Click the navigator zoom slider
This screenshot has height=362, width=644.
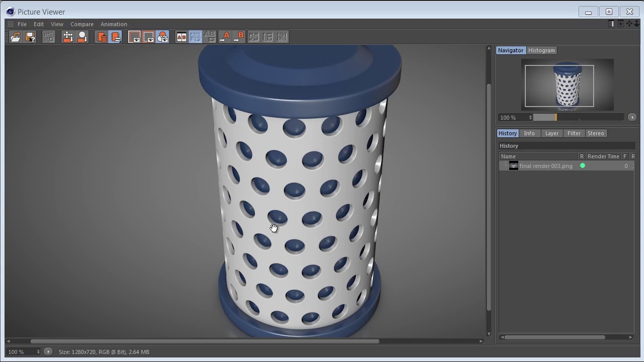click(579, 117)
